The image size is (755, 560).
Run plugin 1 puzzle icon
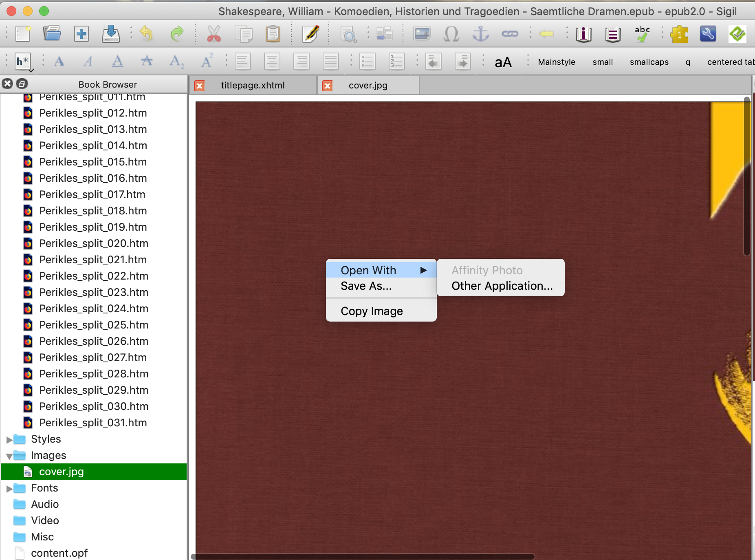[x=679, y=34]
